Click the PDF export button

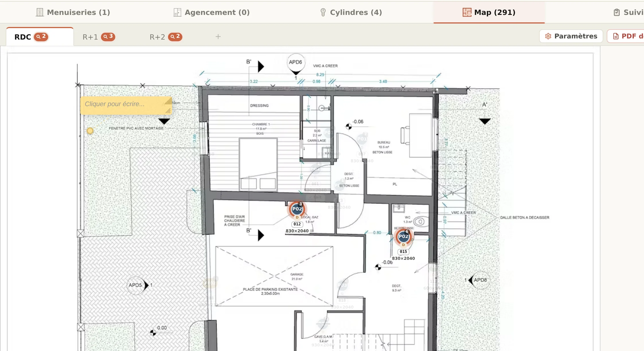tap(626, 36)
